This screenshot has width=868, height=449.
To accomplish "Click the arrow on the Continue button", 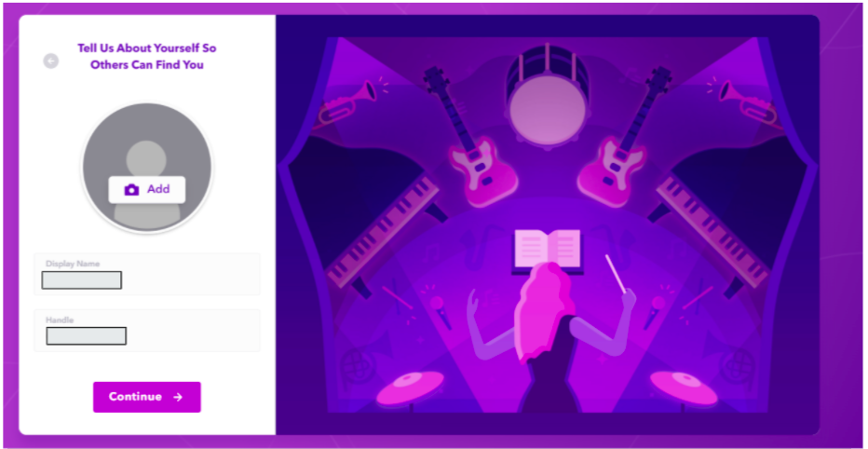I will click(178, 397).
